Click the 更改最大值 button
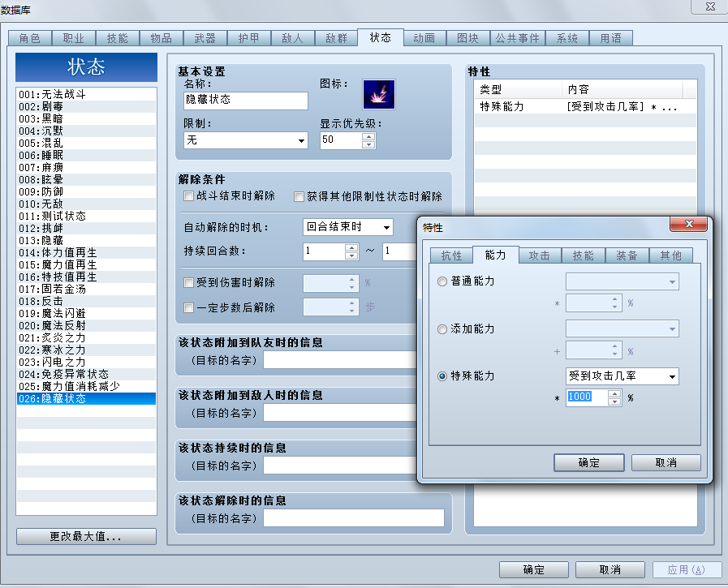 [x=86, y=536]
